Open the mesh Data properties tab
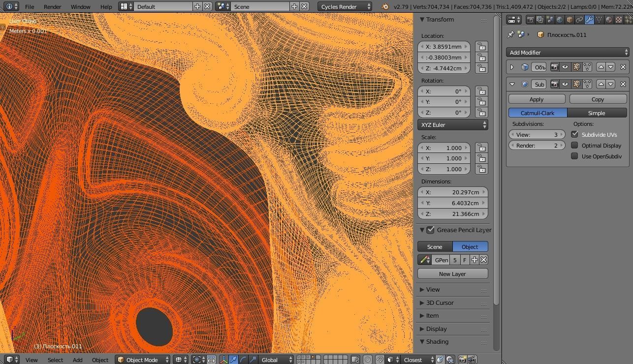The width and height of the screenshot is (633, 364). coord(599,20)
